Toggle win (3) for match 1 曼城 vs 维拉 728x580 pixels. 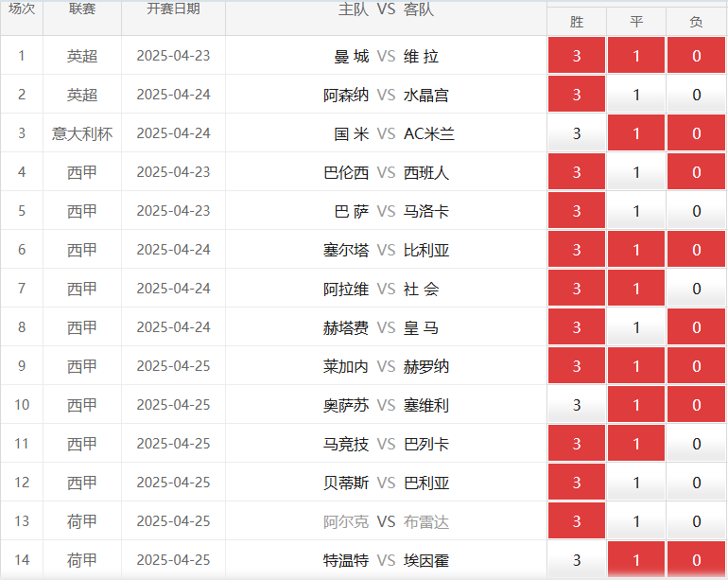(576, 55)
